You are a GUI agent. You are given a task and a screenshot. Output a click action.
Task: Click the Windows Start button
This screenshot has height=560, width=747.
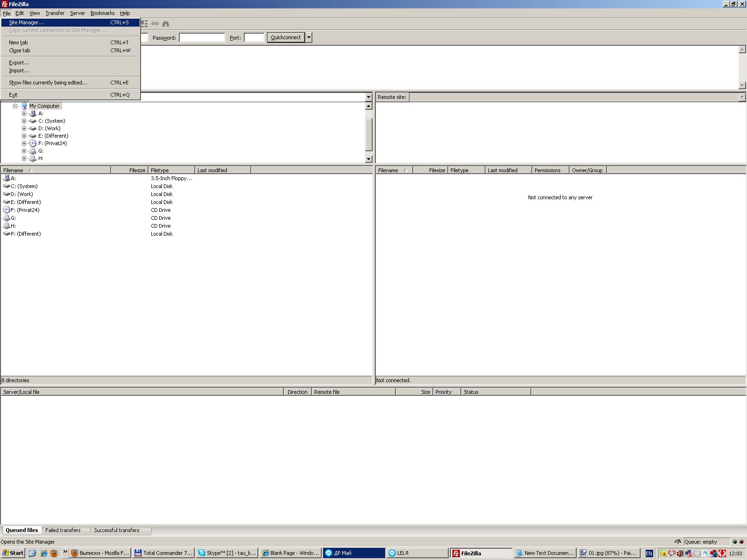[x=13, y=553]
